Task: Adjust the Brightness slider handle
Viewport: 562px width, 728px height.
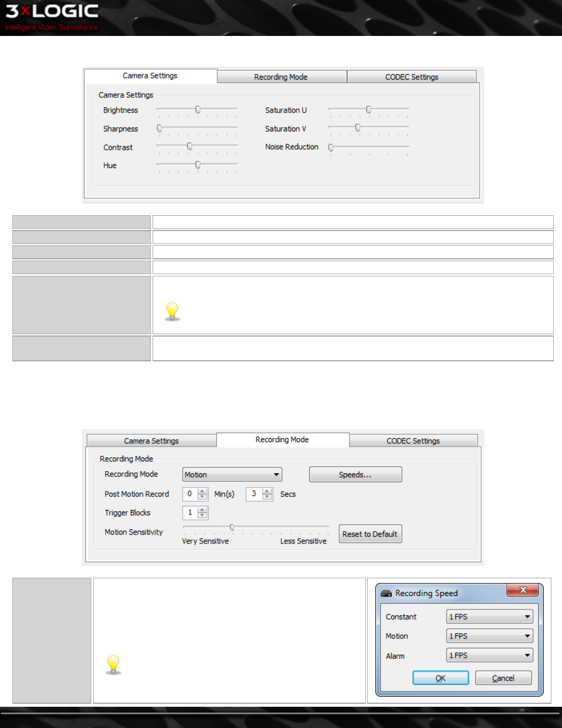Action: [x=198, y=110]
